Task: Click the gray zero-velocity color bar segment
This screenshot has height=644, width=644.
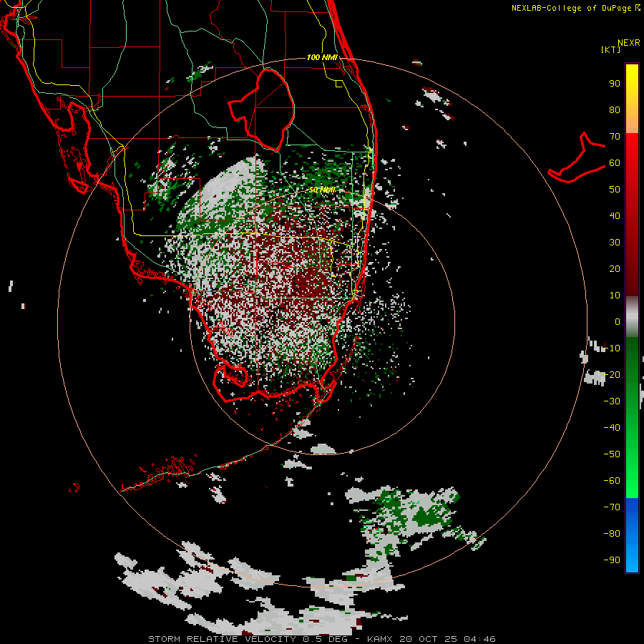Action: click(632, 317)
